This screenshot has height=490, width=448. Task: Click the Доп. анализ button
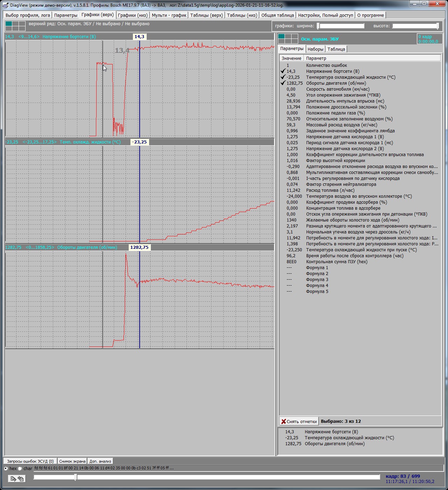[100, 461]
